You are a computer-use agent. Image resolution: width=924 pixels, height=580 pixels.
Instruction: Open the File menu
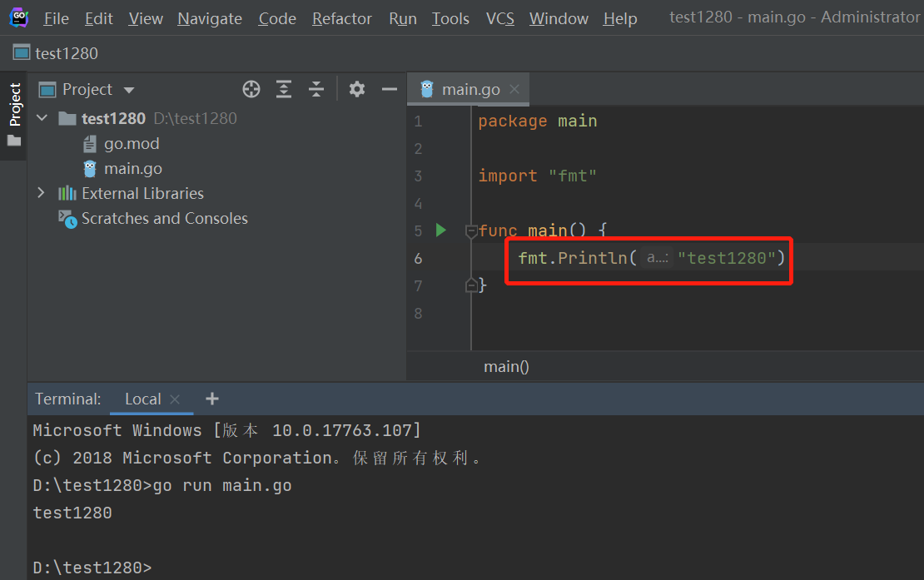coord(56,19)
